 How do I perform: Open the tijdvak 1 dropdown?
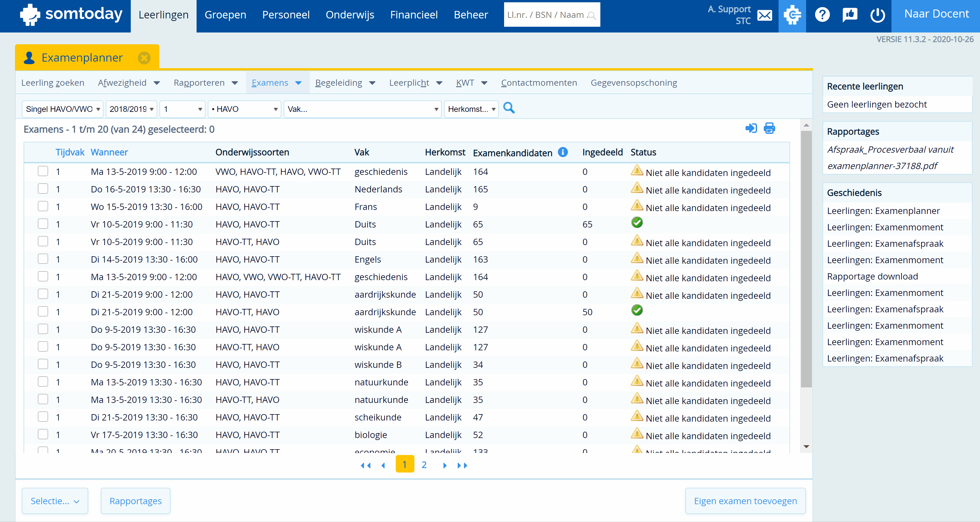pos(182,109)
